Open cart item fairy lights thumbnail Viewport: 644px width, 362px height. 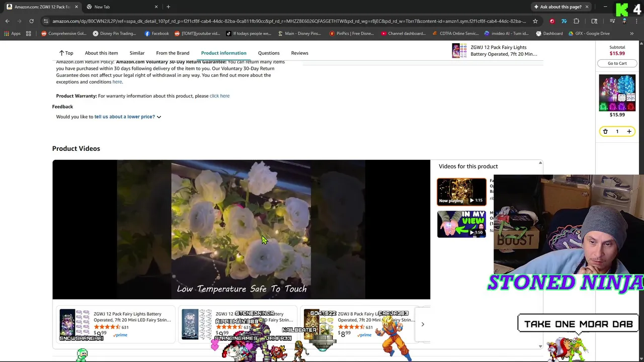[x=617, y=93]
